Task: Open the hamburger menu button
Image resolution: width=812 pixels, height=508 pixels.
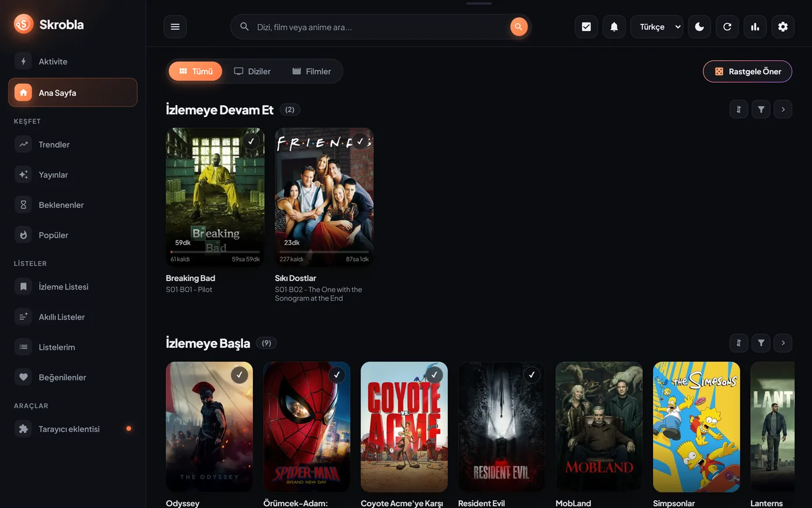Action: point(175,27)
